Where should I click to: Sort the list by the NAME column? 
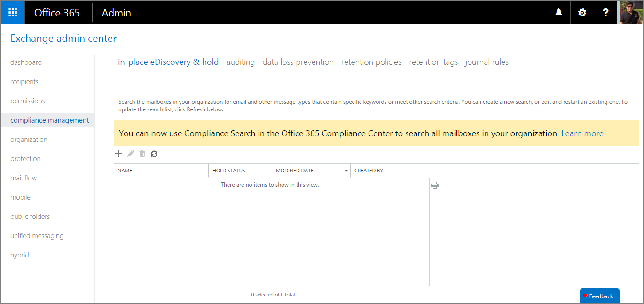point(161,171)
